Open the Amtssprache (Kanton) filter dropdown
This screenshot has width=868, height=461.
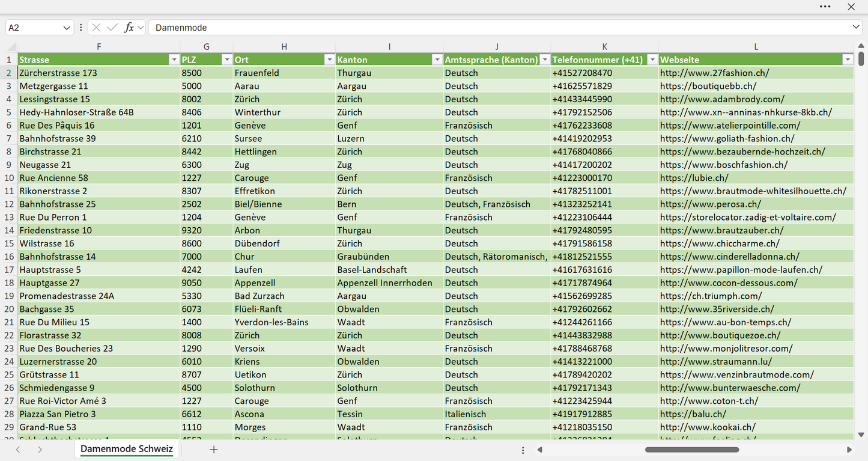click(x=544, y=60)
